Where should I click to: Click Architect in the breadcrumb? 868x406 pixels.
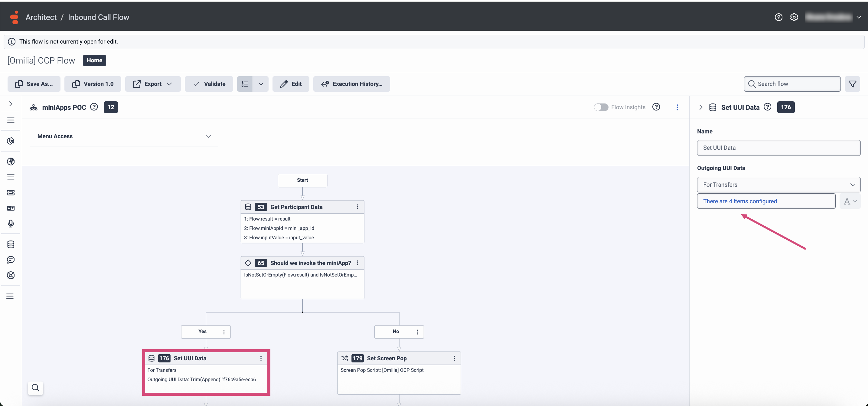tap(41, 17)
